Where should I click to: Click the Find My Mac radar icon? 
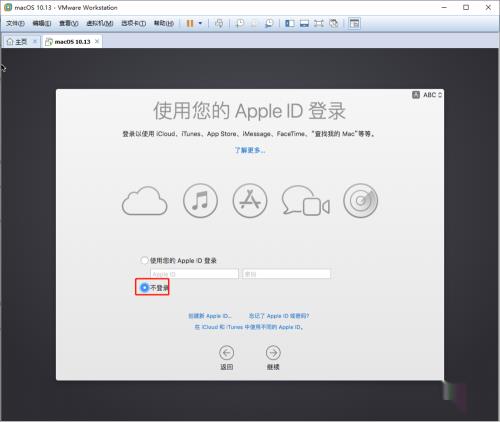(x=361, y=201)
